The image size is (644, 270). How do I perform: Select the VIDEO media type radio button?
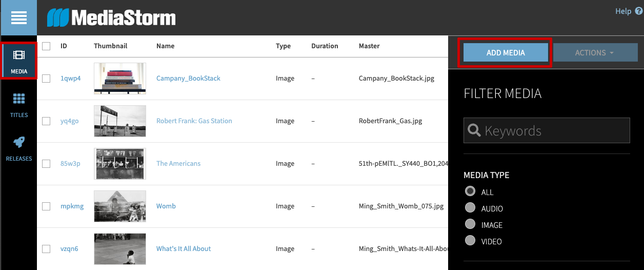click(470, 241)
